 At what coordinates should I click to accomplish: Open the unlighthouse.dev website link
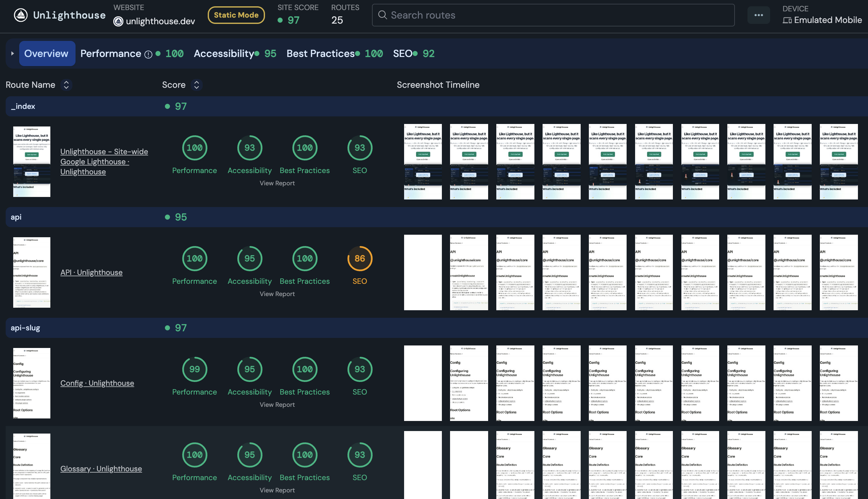coord(160,21)
